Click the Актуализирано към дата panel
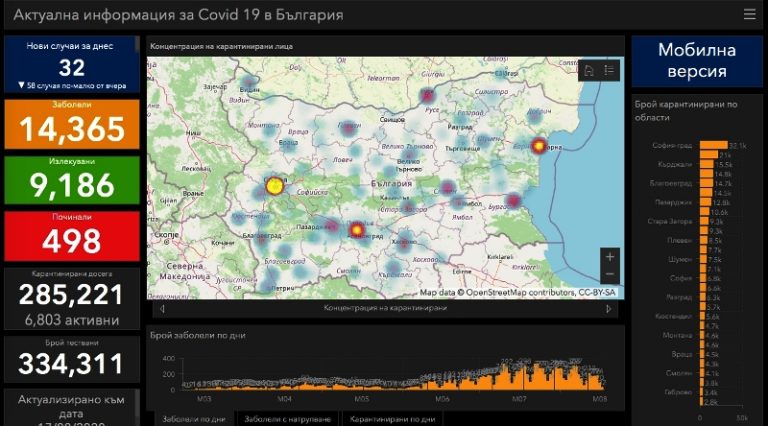 coord(72,407)
